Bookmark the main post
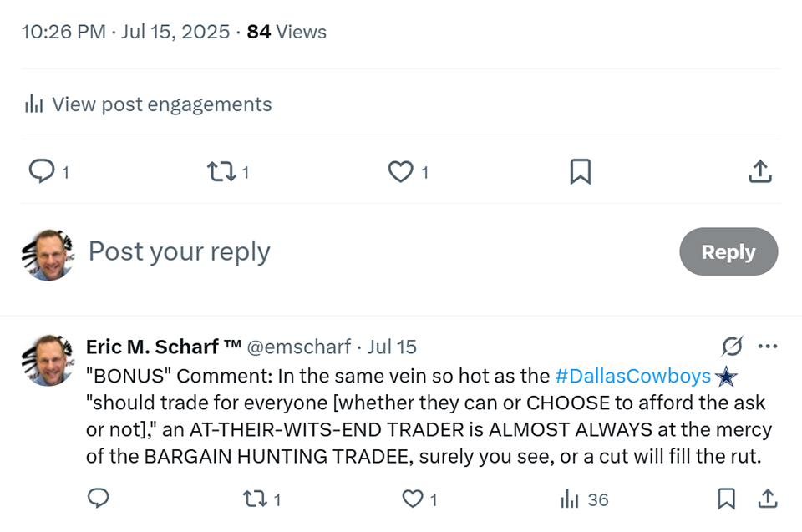802x532 pixels. [x=580, y=172]
